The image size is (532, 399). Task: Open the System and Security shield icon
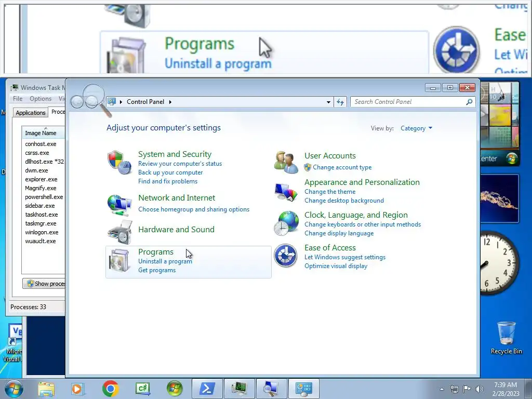tap(119, 163)
